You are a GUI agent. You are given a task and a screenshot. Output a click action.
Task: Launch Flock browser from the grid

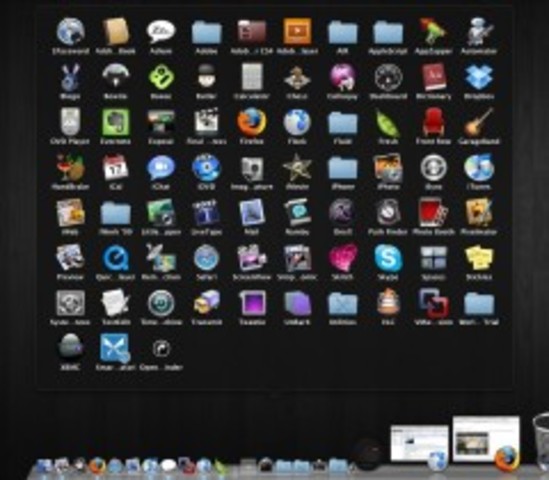[297, 122]
